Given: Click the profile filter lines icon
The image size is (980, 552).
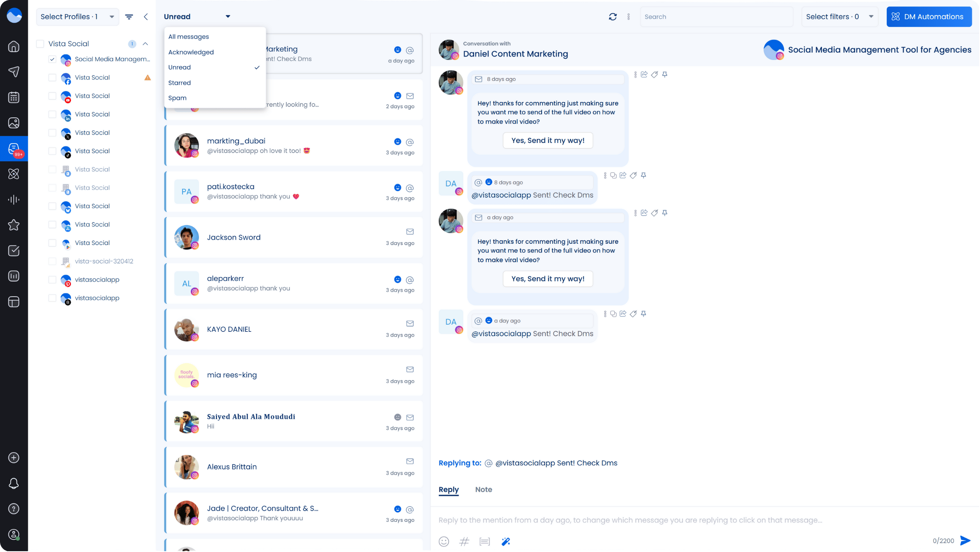Looking at the screenshot, I should pos(129,17).
